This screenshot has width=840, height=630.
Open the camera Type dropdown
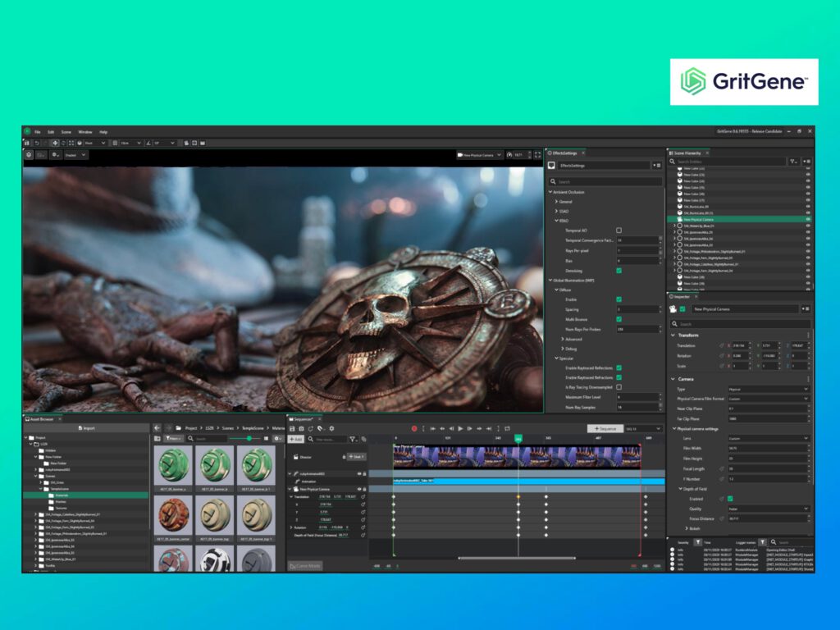(768, 389)
